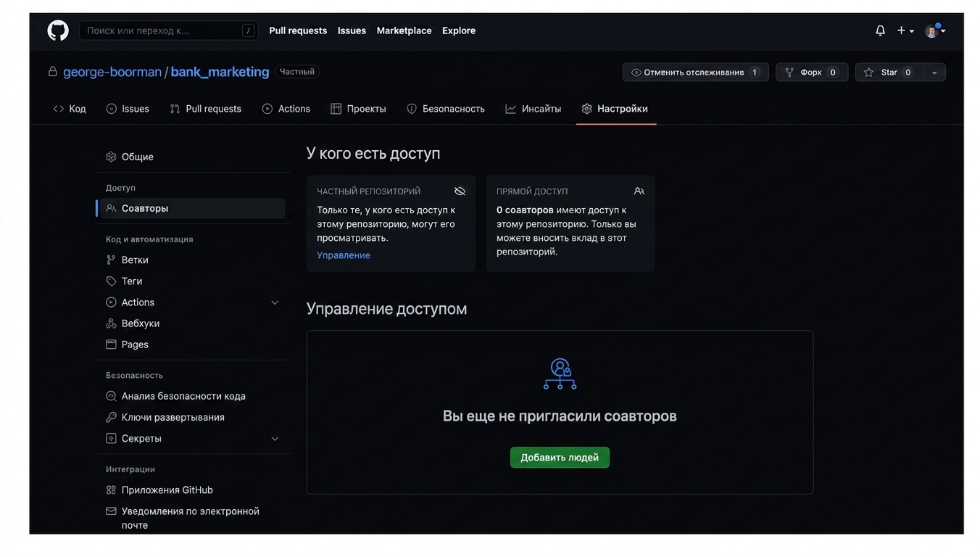The width and height of the screenshot is (980, 557).
Task: Open the plus create-new menu
Action: coord(905,30)
